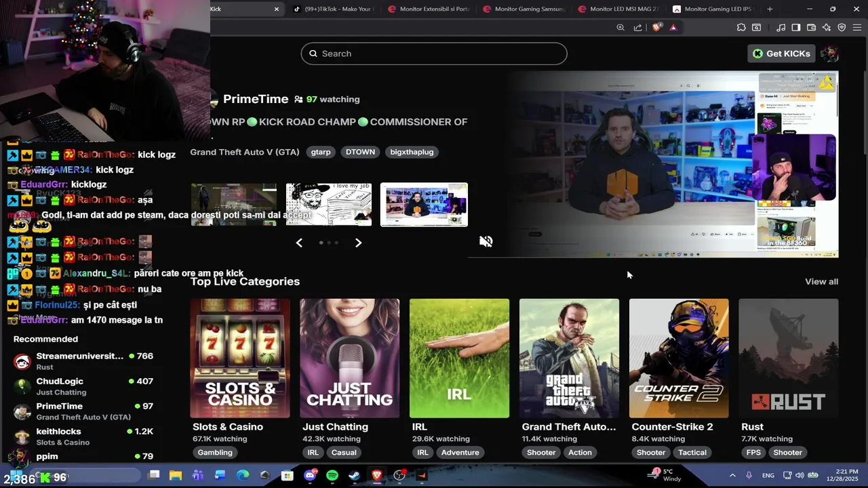Open the IRL category card

(x=459, y=358)
